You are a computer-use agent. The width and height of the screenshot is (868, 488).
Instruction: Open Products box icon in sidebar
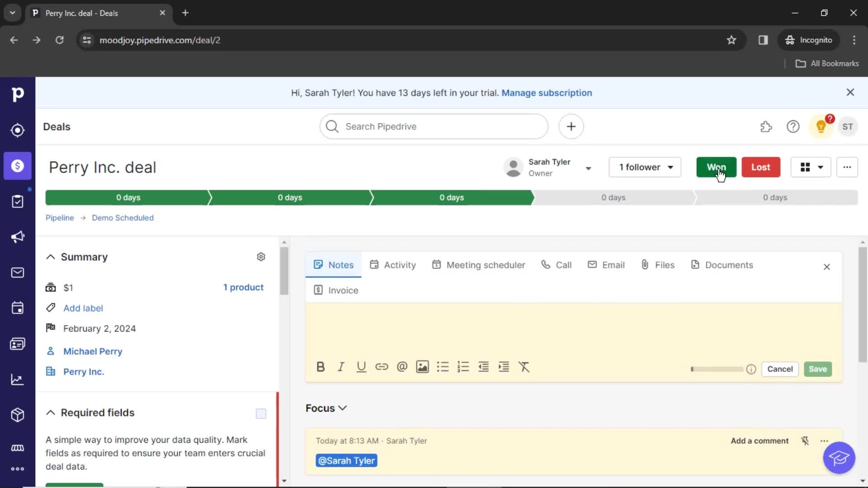[18, 415]
